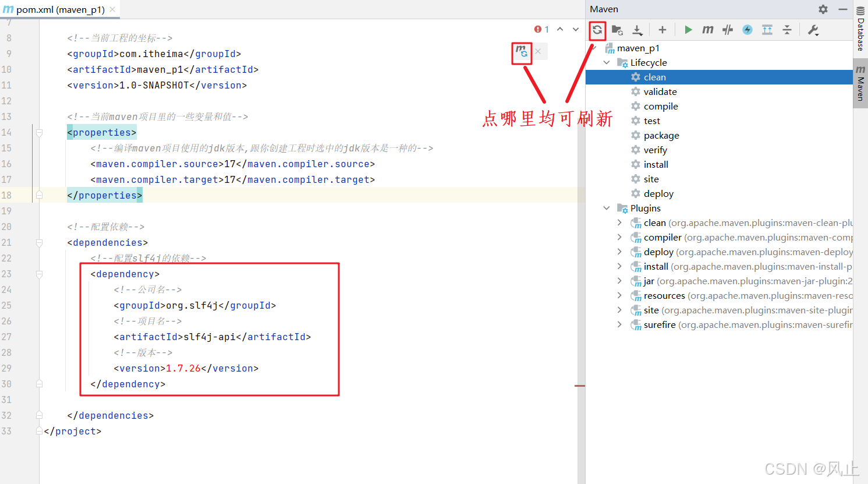Toggle Offline Mode in Maven toolbar
Viewport: 868px width, 484px height.
click(728, 30)
